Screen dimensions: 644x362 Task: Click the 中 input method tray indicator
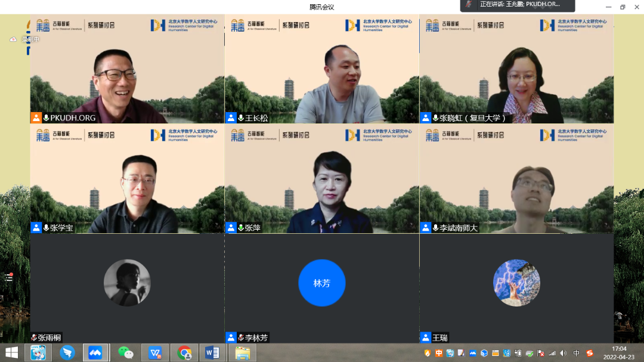(x=576, y=353)
